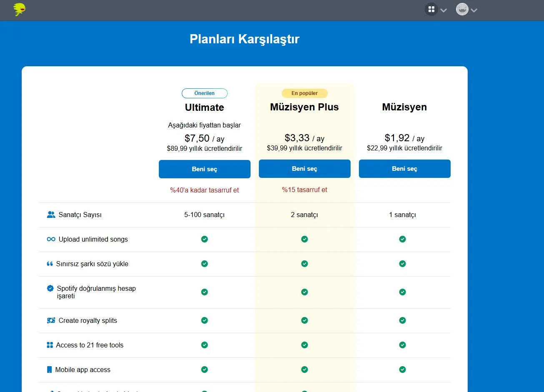Viewport: 544px width, 392px height.
Task: Click the people icon beside Sanatçı Sayısı
Action: [x=51, y=215]
